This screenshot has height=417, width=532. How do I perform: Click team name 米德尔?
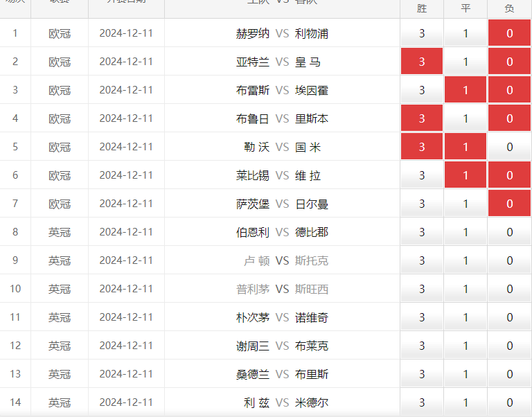click(x=312, y=402)
